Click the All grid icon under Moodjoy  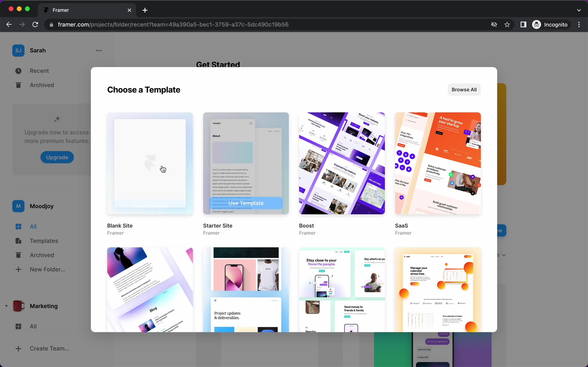pyautogui.click(x=19, y=226)
